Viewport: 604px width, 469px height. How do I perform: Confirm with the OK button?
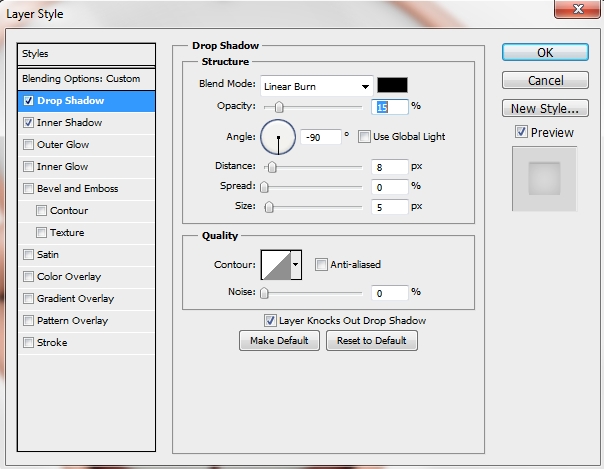[x=545, y=52]
